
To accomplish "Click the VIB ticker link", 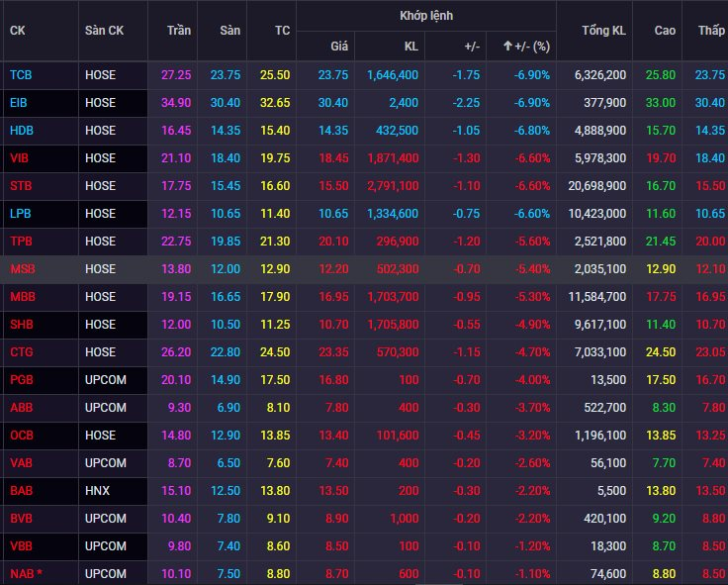I will click(19, 157).
